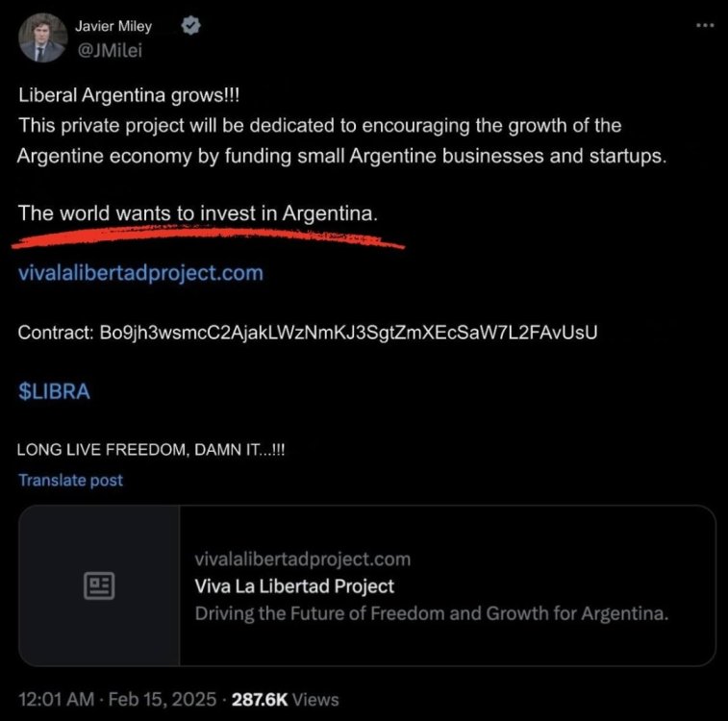Click Javier Miley's profile avatar
728x721 pixels.
coord(43,37)
